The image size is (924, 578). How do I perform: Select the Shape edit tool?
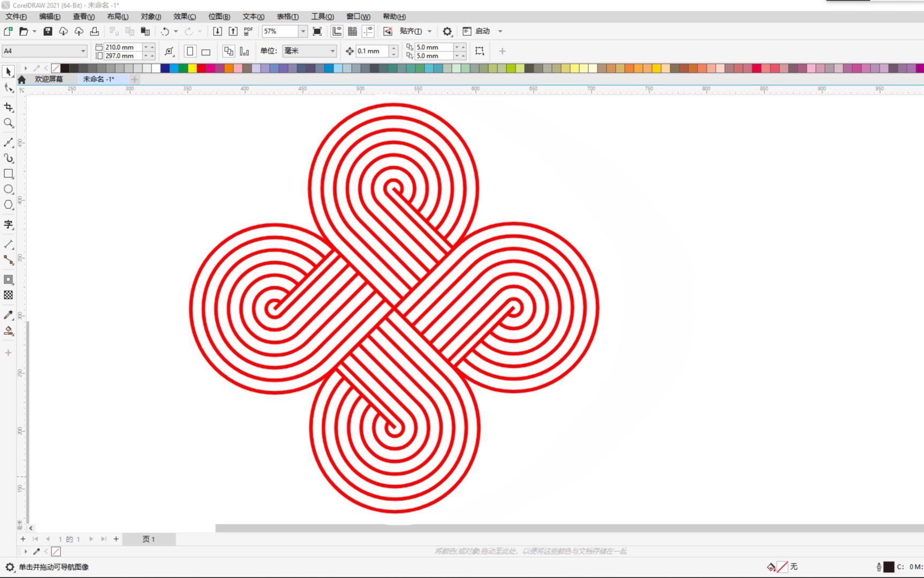(x=8, y=87)
